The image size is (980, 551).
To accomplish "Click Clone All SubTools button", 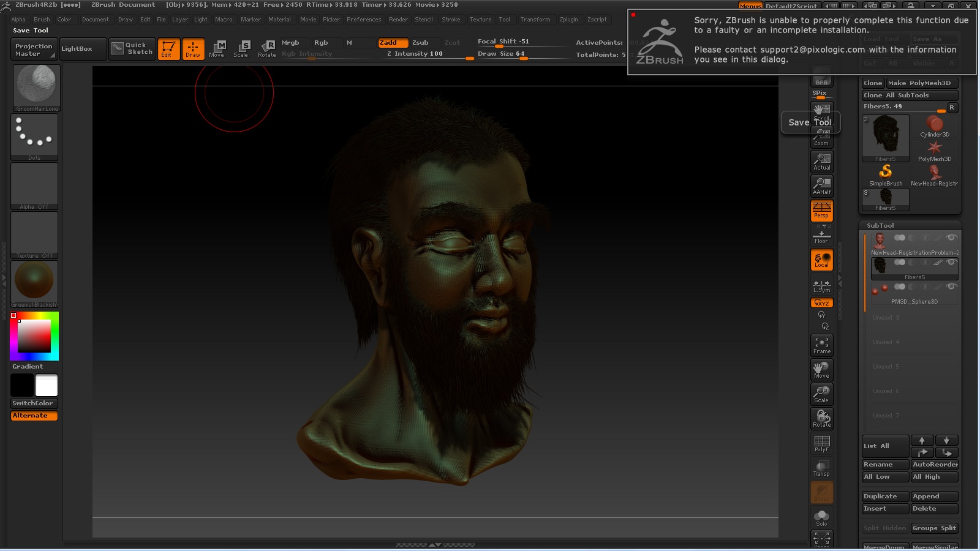I will (910, 96).
